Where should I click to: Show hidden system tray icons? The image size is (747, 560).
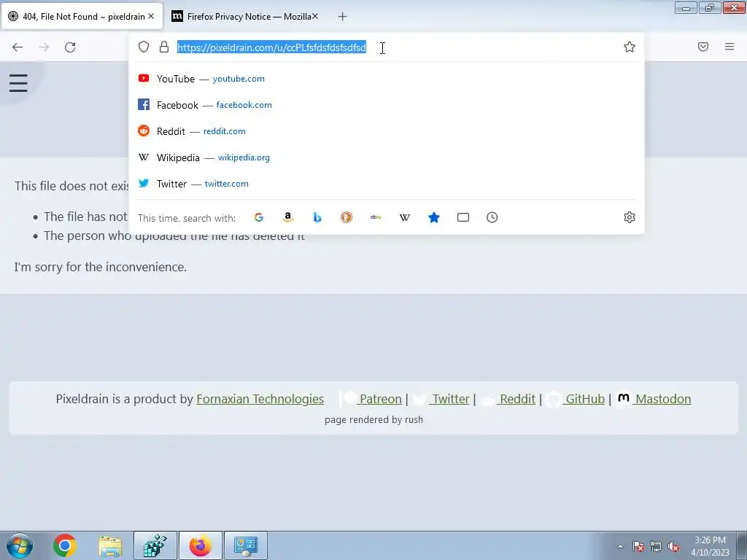click(620, 546)
